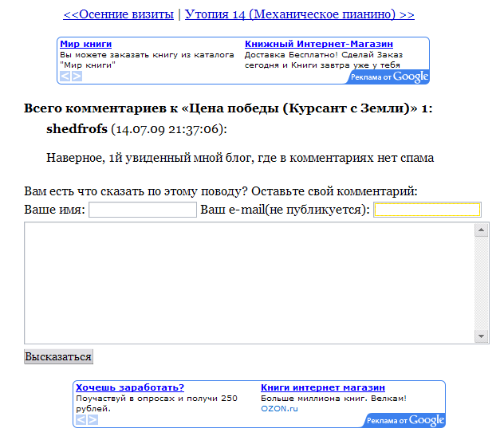Click «Реклама от Google» label in bottom ad
The width and height of the screenshot is (500, 448).
click(x=405, y=420)
